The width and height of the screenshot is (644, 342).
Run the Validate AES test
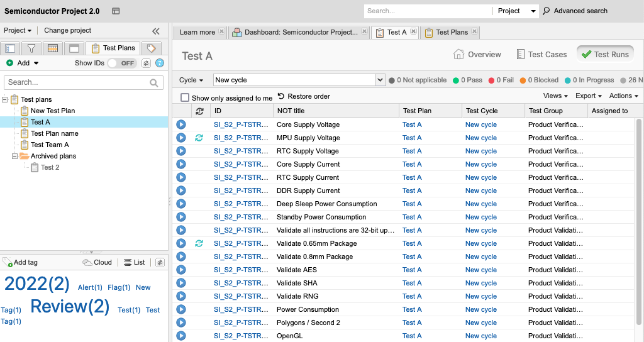181,270
